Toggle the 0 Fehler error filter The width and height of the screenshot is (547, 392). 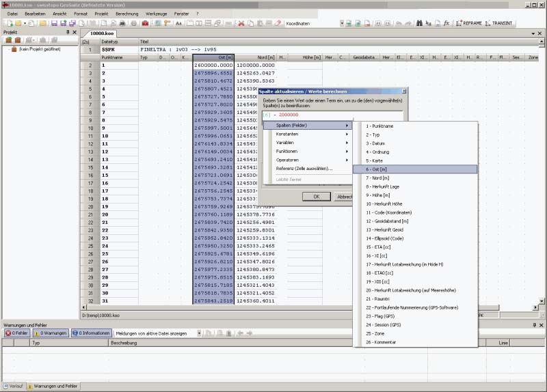(x=16, y=333)
